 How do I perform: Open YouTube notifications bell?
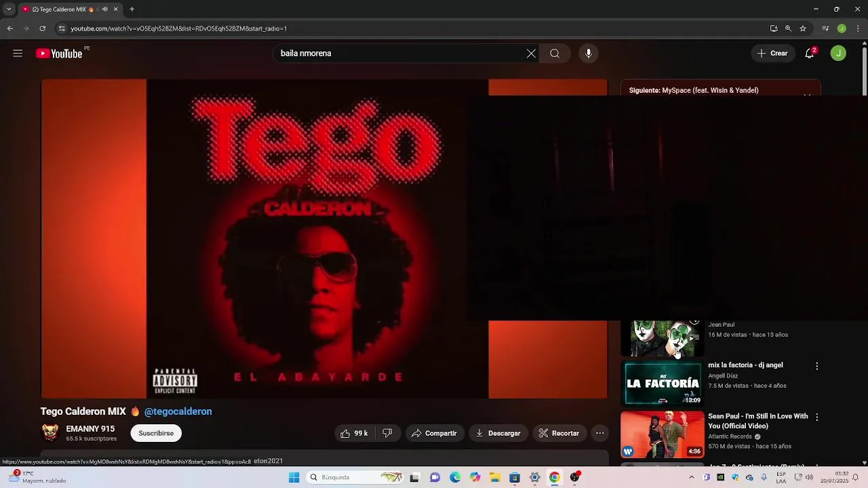(x=810, y=54)
